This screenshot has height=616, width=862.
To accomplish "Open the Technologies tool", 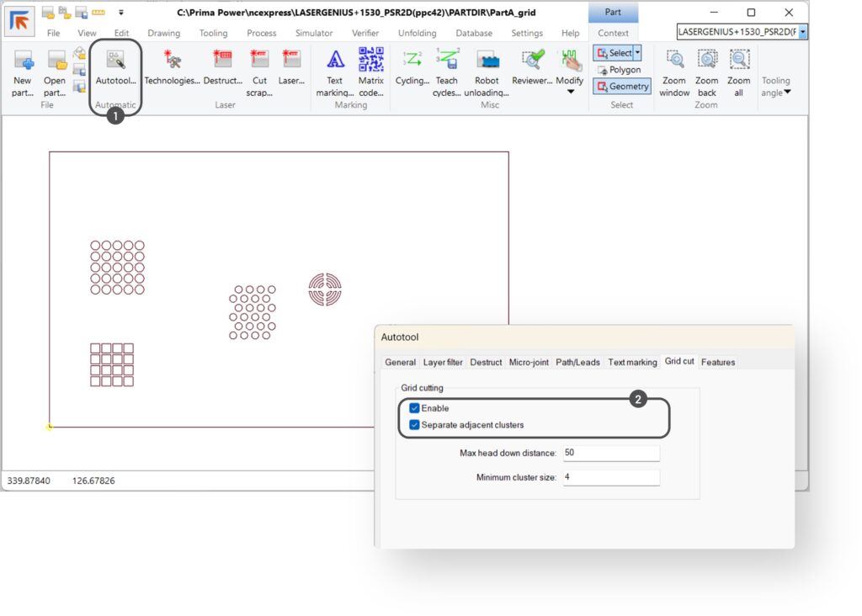I will [x=172, y=62].
